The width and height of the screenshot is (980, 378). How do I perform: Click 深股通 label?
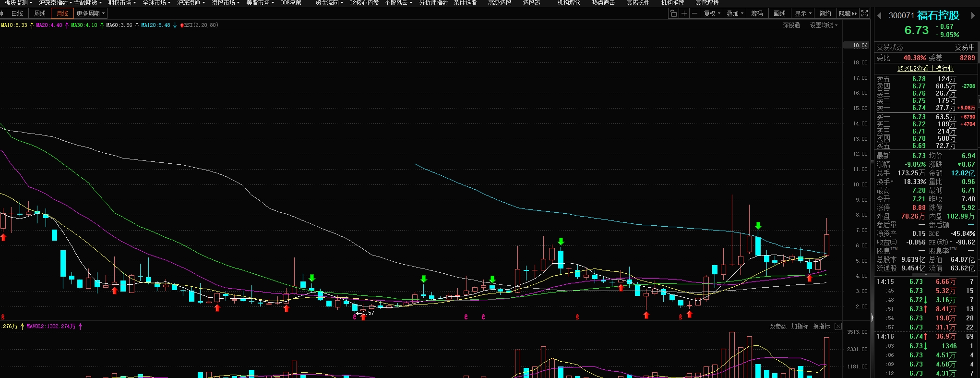pyautogui.click(x=791, y=25)
